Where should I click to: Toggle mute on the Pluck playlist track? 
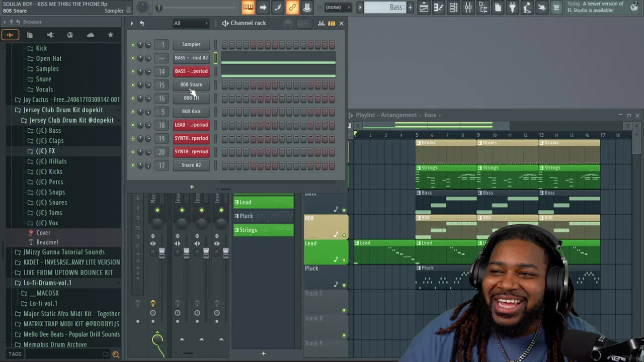pos(344,285)
